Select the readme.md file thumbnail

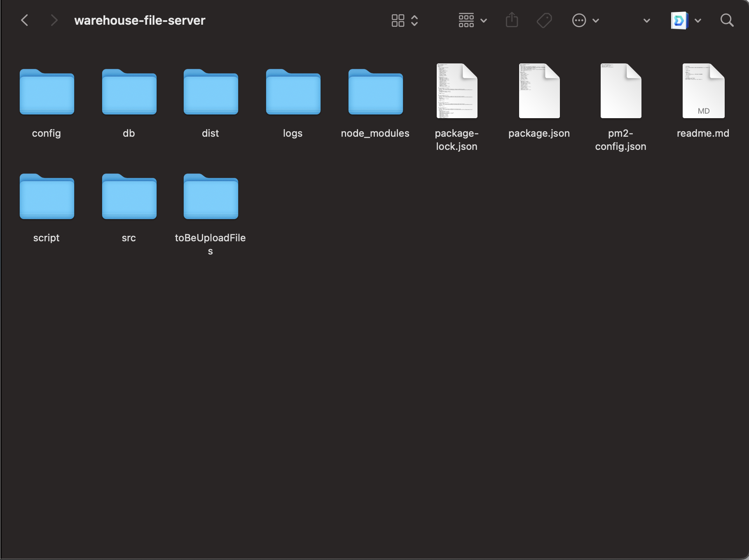click(703, 91)
